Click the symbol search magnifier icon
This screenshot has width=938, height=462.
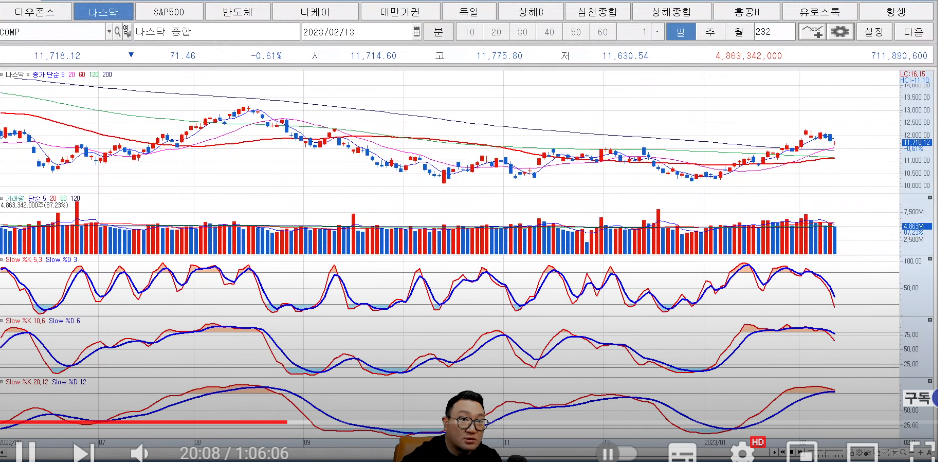click(x=118, y=32)
